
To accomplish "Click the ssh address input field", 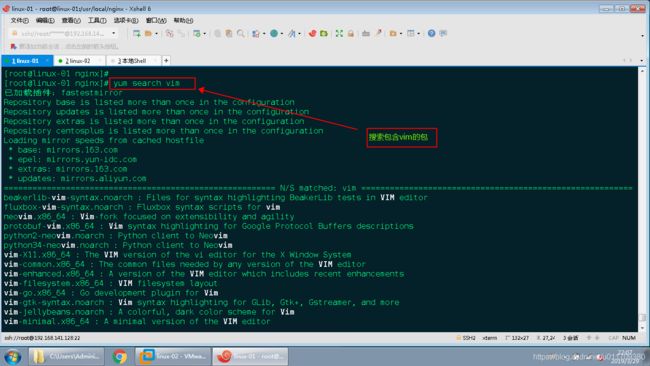I will (x=62, y=33).
